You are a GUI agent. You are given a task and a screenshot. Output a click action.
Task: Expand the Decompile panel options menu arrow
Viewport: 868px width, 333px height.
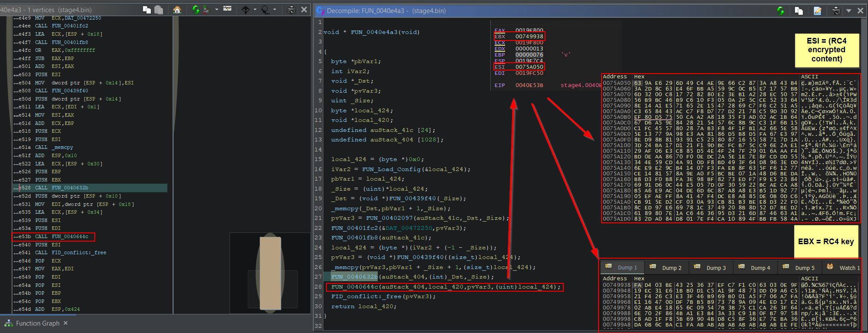coord(848,11)
